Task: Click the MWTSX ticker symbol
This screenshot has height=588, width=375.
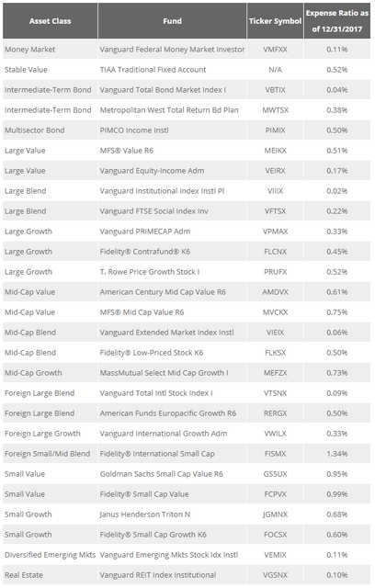Action: [275, 110]
